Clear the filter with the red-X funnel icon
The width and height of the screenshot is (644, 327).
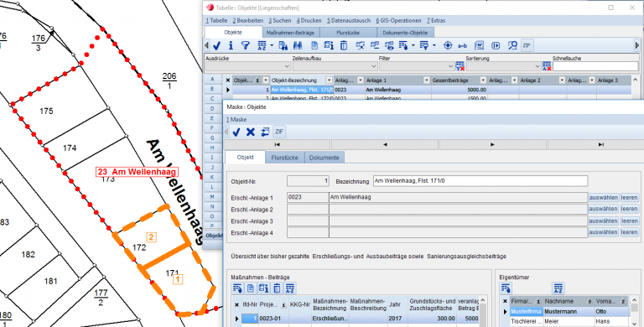[x=460, y=66]
